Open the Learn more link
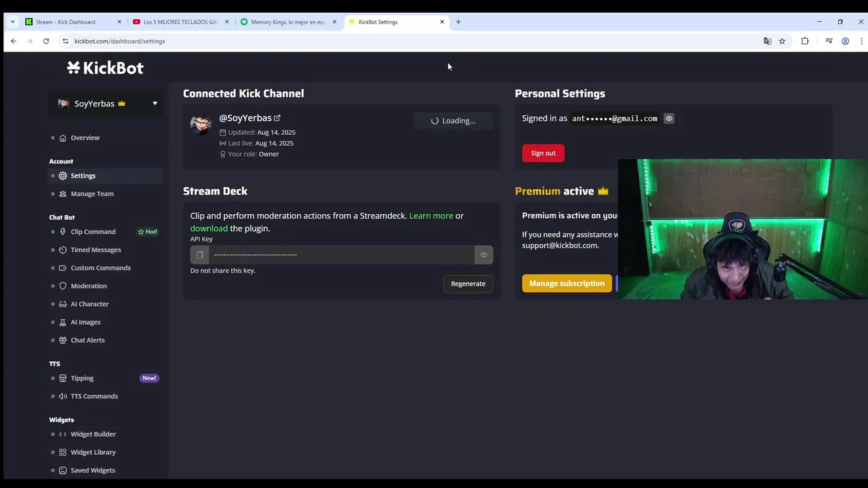The height and width of the screenshot is (488, 868). pyautogui.click(x=431, y=216)
